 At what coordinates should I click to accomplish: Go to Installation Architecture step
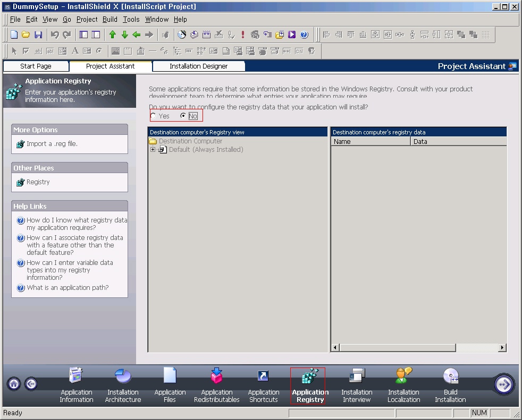tap(123, 385)
